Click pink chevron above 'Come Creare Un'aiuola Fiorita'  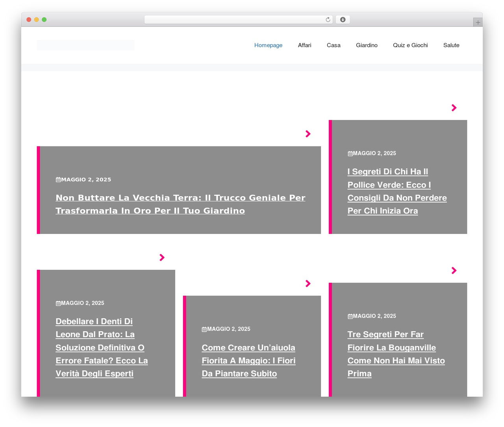coord(308,283)
